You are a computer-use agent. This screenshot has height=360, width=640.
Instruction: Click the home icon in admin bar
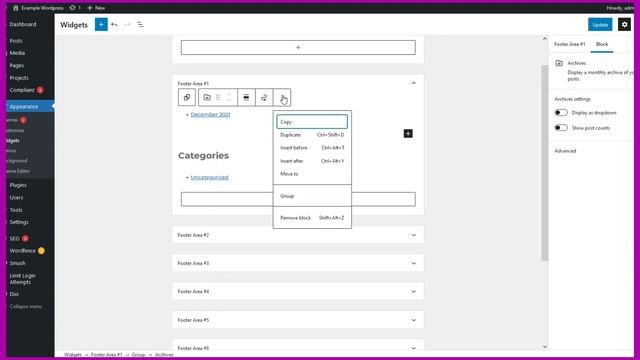[x=16, y=8]
